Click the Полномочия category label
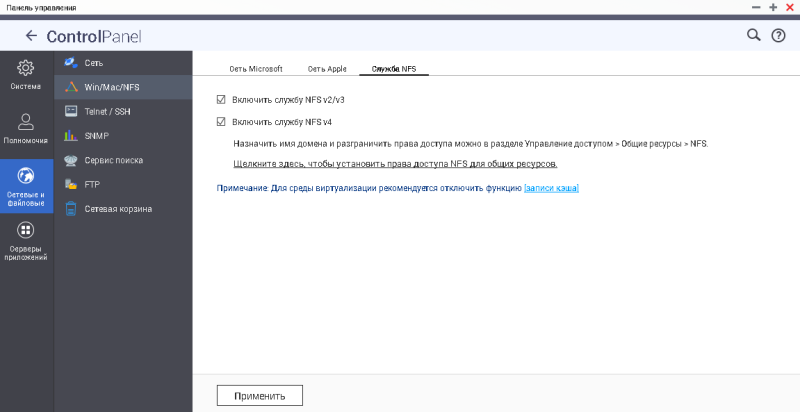This screenshot has height=412, width=800. 26,140
